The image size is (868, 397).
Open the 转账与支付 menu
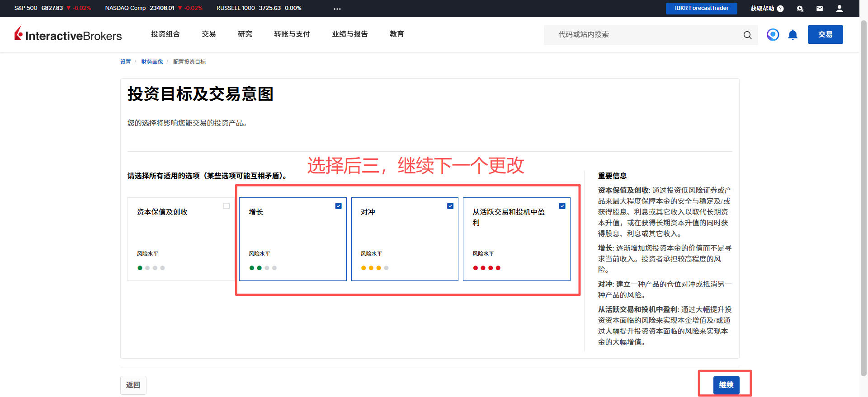pyautogui.click(x=292, y=34)
